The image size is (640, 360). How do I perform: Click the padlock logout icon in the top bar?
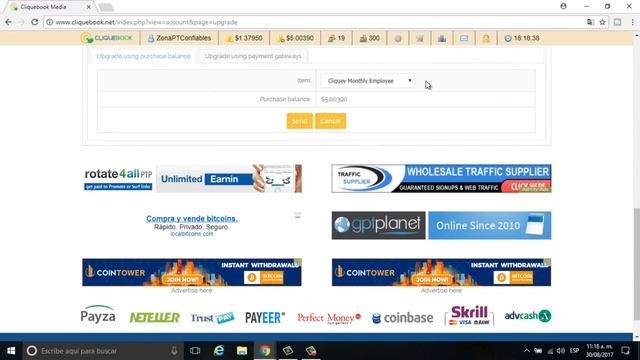pyautogui.click(x=486, y=38)
